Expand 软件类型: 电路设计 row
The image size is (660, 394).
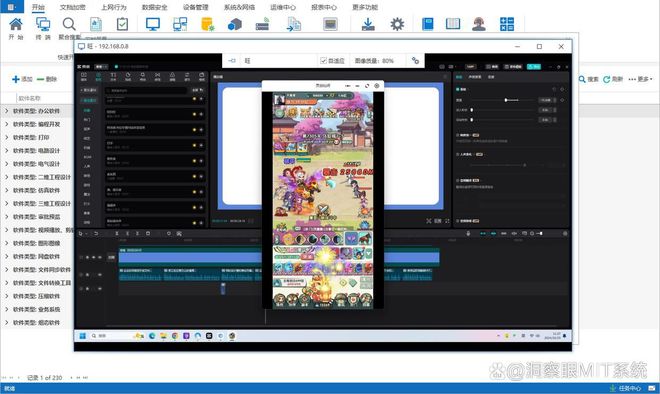pos(6,150)
